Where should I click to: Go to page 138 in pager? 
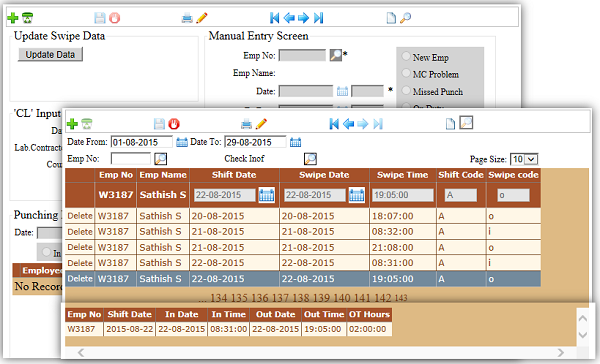click(x=300, y=298)
